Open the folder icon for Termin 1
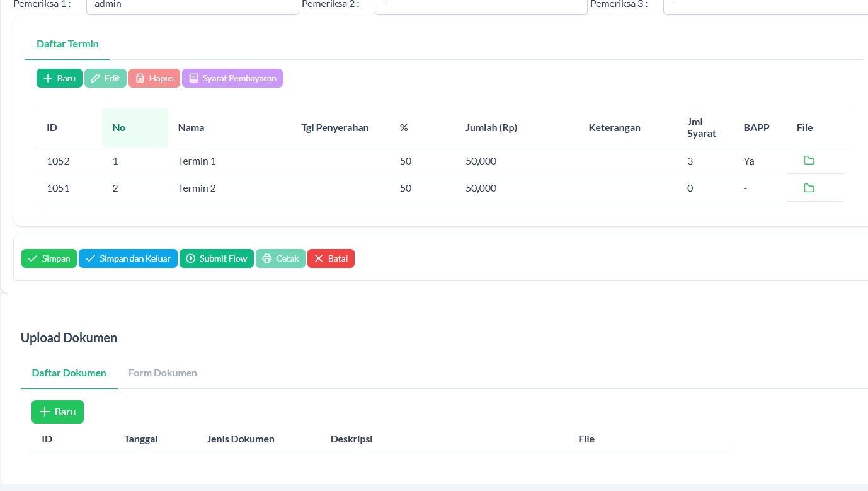This screenshot has width=868, height=491. click(809, 161)
